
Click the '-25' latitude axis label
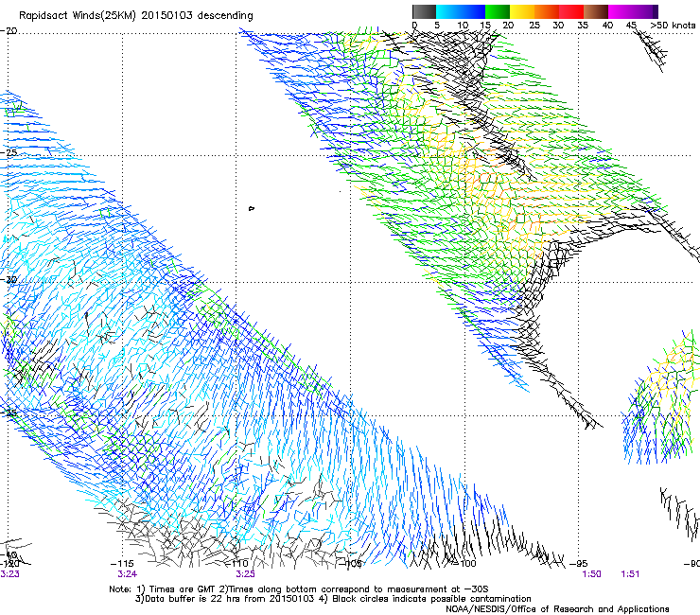click(x=9, y=152)
